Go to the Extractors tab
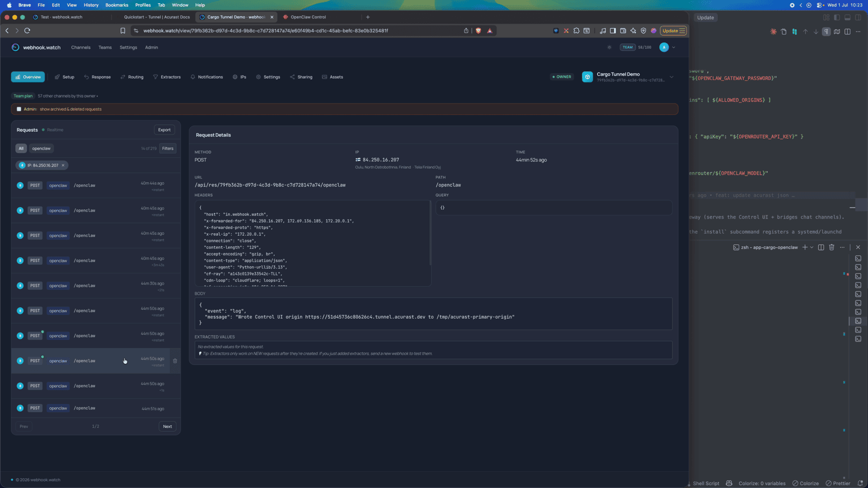The image size is (868, 488). click(167, 77)
